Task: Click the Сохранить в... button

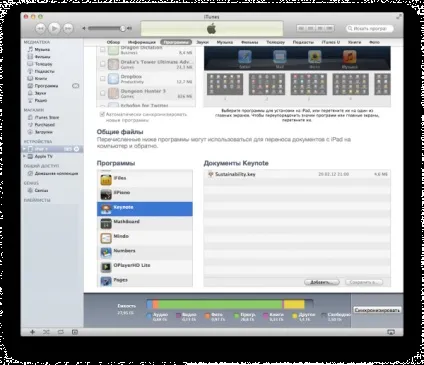Action: coord(364,282)
